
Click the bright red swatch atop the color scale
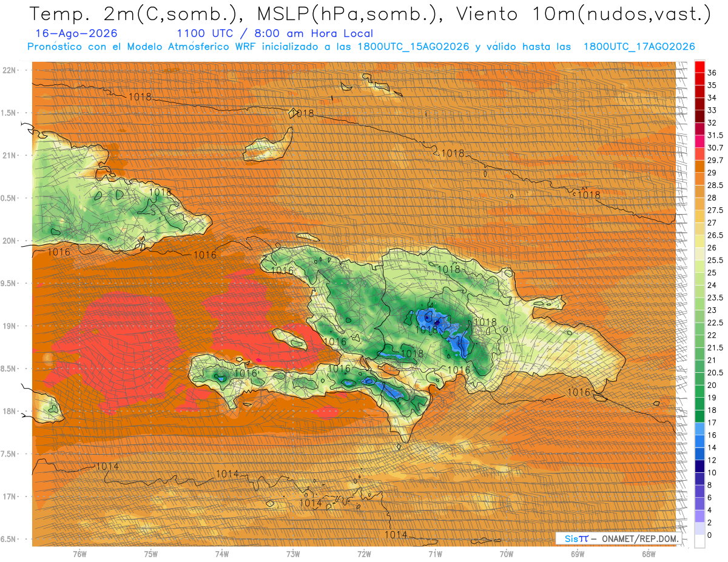[699, 66]
